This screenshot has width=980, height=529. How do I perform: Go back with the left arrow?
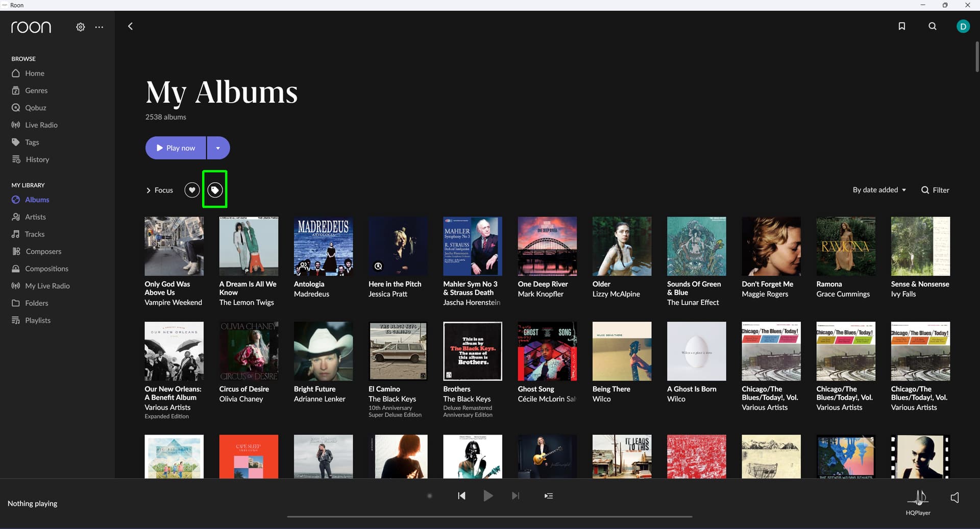coord(130,26)
